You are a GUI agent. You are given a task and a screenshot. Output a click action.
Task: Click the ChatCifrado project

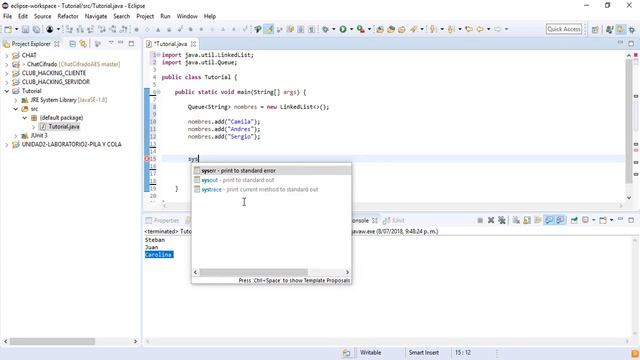[42, 64]
